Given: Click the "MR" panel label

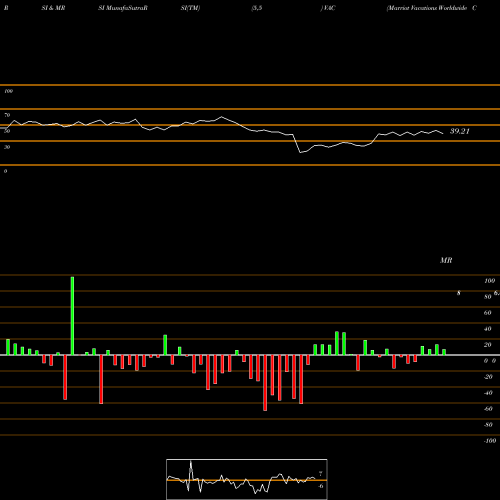Looking at the screenshot, I should [446, 260].
